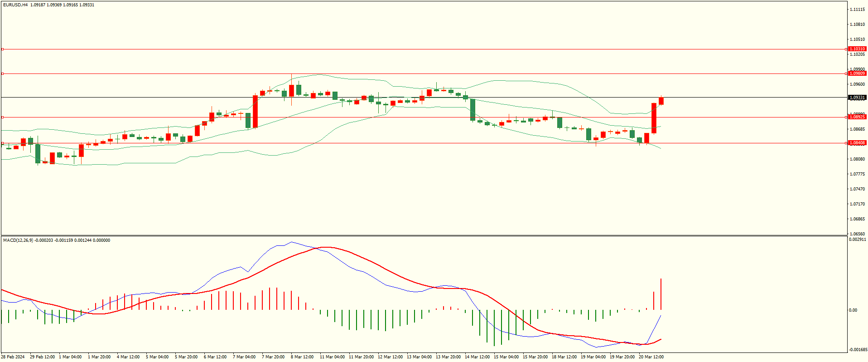
Task: Click the 0.002911 MACD scale value
Action: click(858, 240)
